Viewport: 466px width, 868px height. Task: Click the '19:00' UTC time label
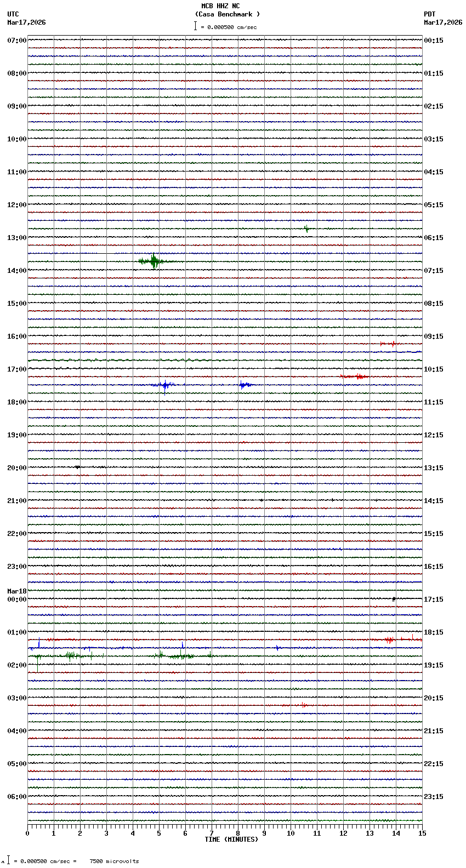click(x=17, y=435)
